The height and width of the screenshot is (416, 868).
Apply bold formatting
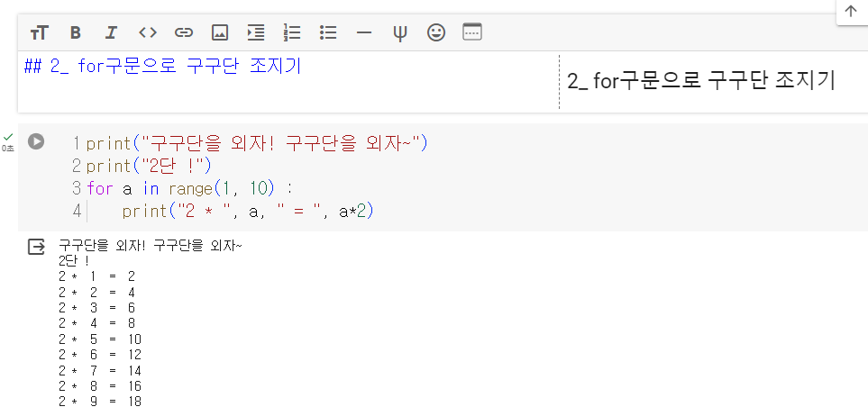pos(76,32)
